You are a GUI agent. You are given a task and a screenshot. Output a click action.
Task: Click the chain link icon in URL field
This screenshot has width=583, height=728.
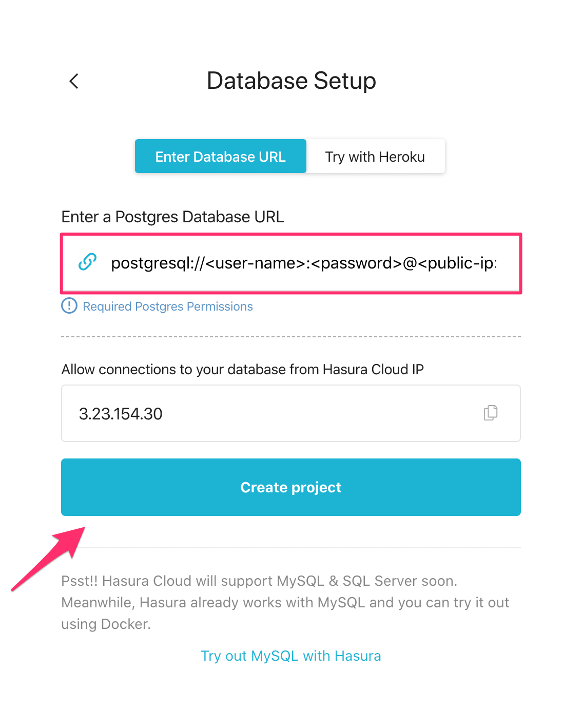tap(87, 262)
